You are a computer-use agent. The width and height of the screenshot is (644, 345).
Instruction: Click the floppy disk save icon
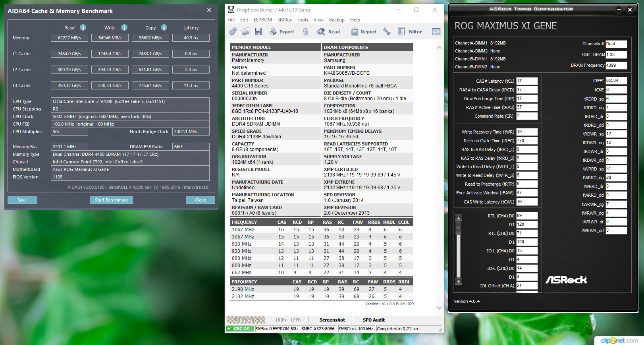click(258, 31)
